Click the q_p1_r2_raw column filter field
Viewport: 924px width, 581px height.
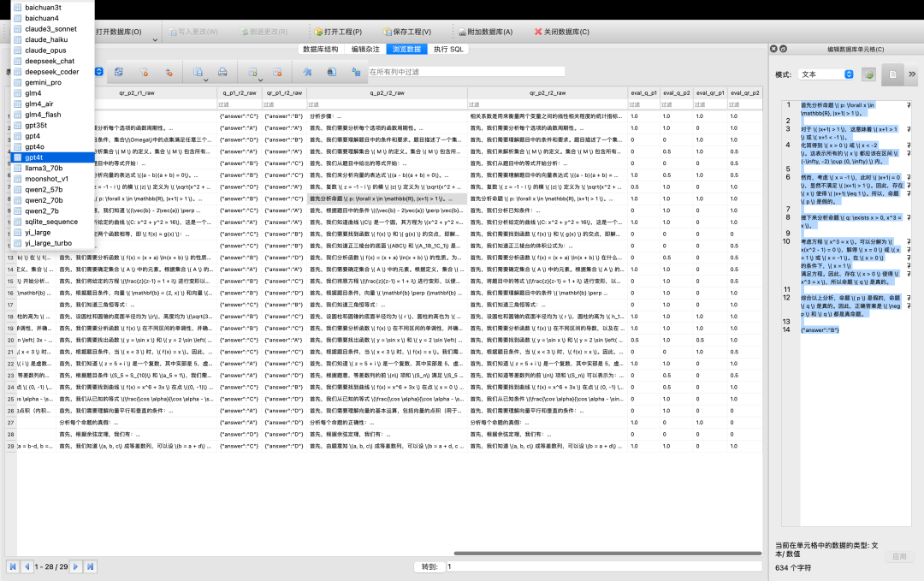[240, 104]
